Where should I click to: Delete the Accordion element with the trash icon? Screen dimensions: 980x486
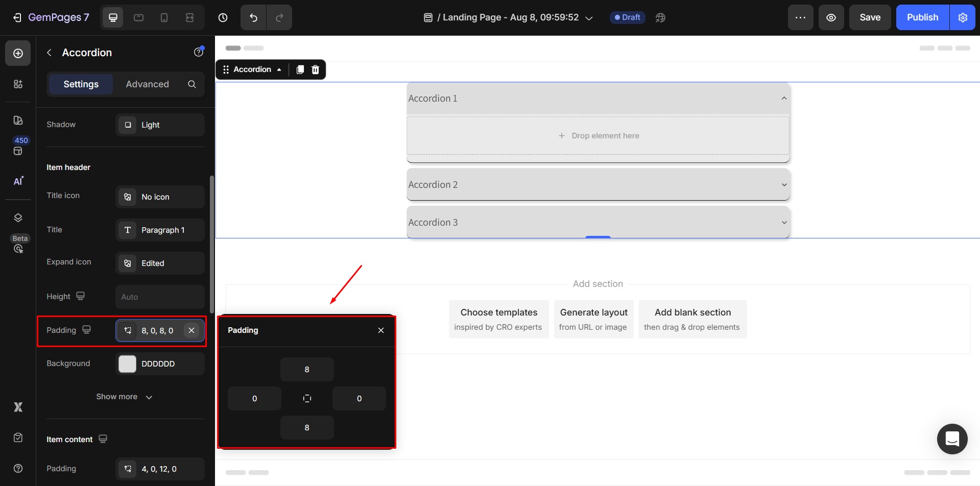point(315,69)
